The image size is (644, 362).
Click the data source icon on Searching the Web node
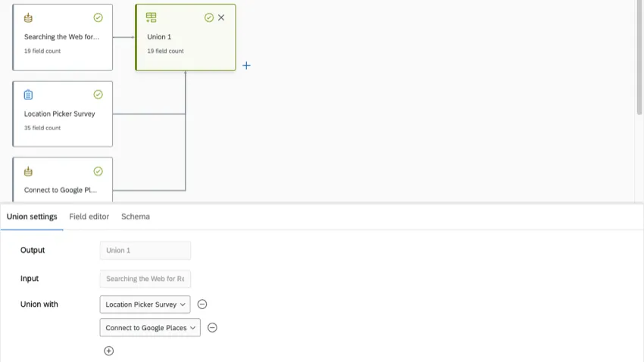28,17
